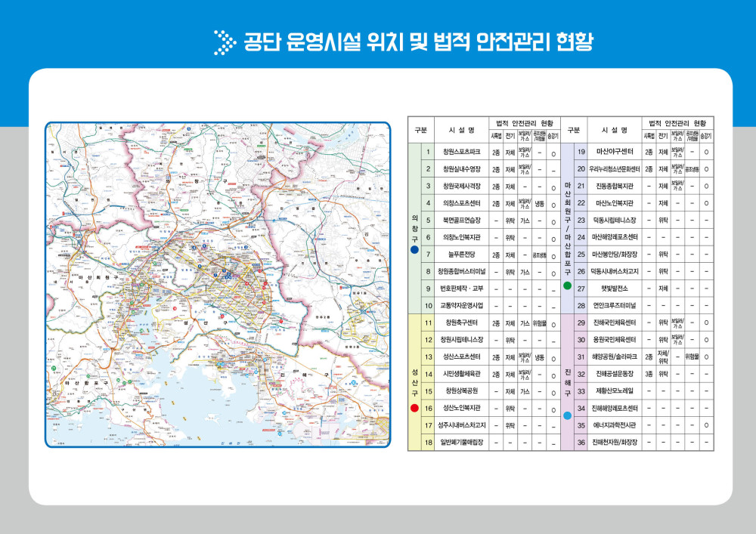
Task: Click the light blue dot under 진해구
Action: (567, 415)
